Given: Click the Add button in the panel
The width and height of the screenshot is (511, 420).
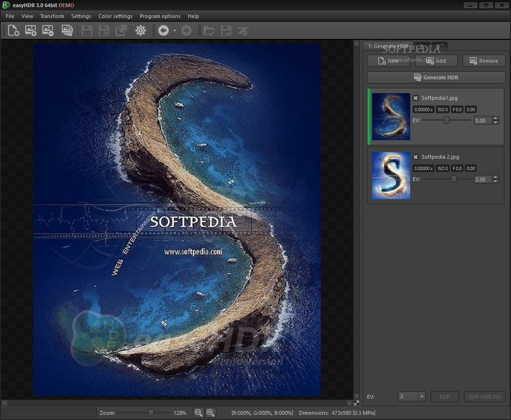Looking at the screenshot, I should pos(436,61).
